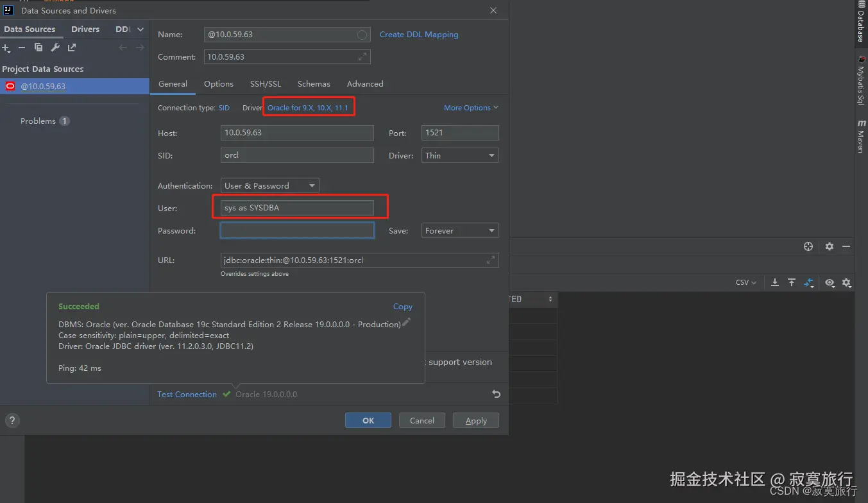
Task: Click the blue compare data arrows icon
Action: [x=809, y=282]
